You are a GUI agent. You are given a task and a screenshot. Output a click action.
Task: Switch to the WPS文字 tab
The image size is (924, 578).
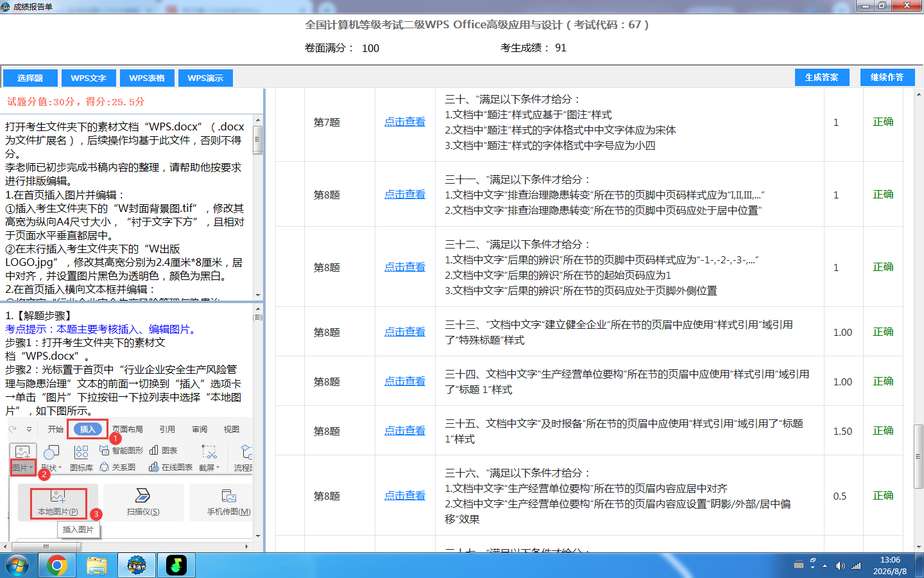(89, 78)
